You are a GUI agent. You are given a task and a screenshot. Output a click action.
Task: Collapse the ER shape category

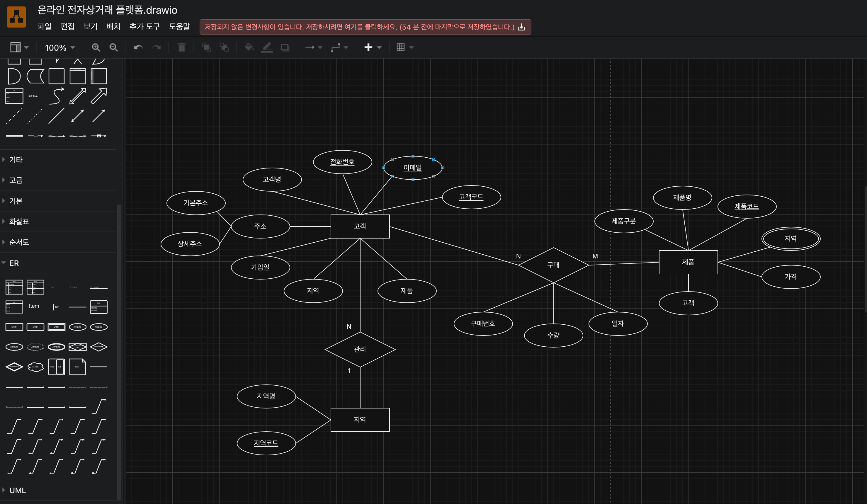click(x=14, y=263)
